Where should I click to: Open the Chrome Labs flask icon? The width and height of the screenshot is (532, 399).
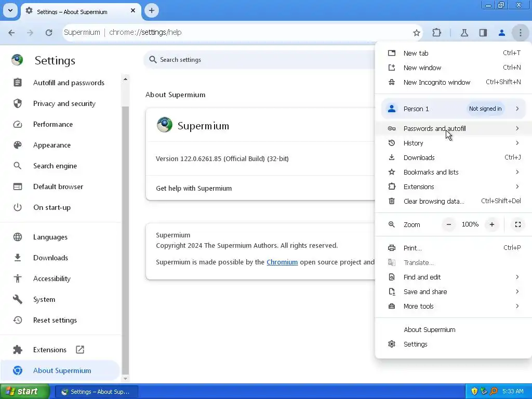(x=464, y=33)
